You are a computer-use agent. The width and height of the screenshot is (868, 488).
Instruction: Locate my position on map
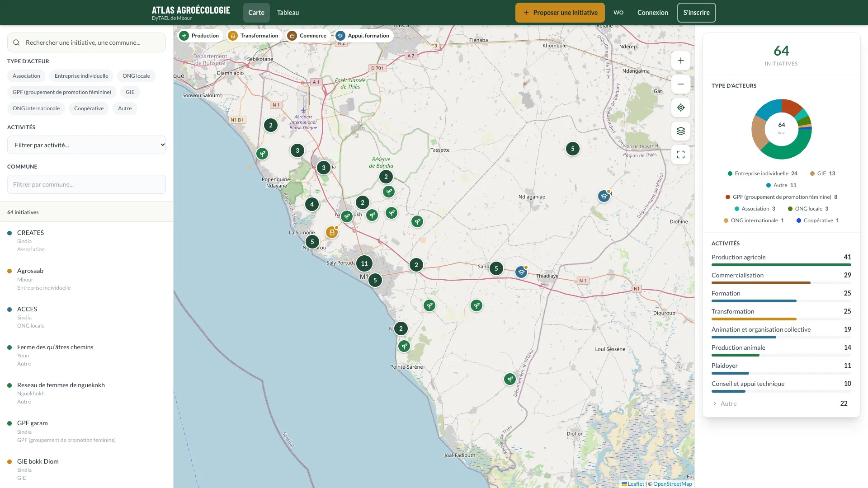click(681, 108)
